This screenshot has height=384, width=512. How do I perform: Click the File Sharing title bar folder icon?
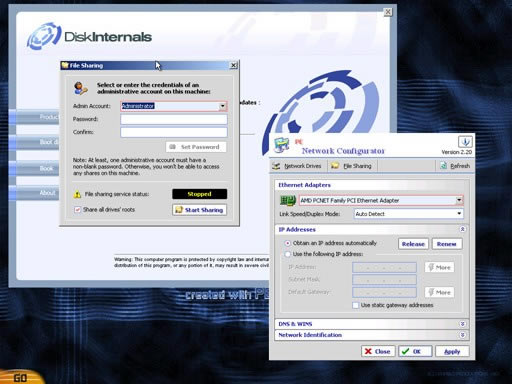(x=65, y=65)
